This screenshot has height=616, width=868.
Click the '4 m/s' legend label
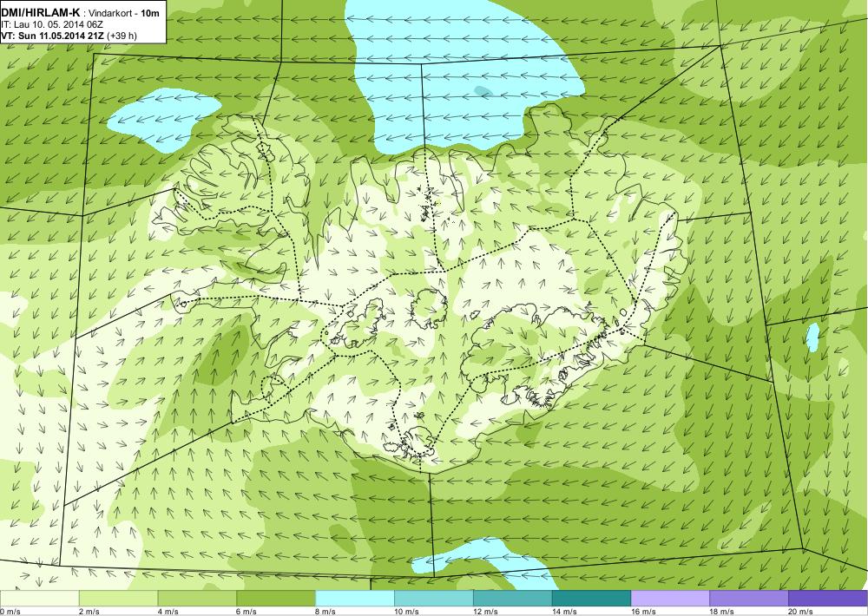[x=168, y=612]
